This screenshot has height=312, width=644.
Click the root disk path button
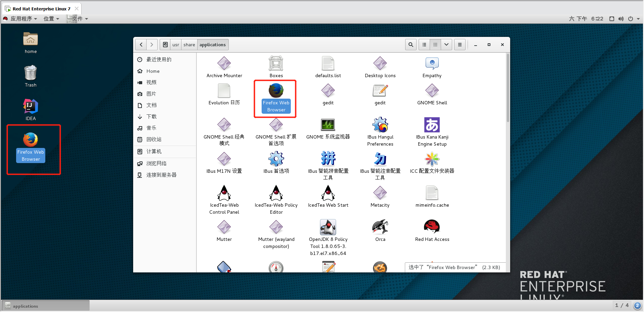pyautogui.click(x=165, y=45)
